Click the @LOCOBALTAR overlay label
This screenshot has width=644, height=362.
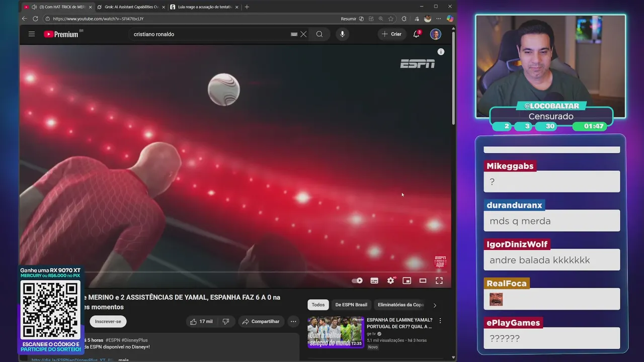pyautogui.click(x=552, y=106)
